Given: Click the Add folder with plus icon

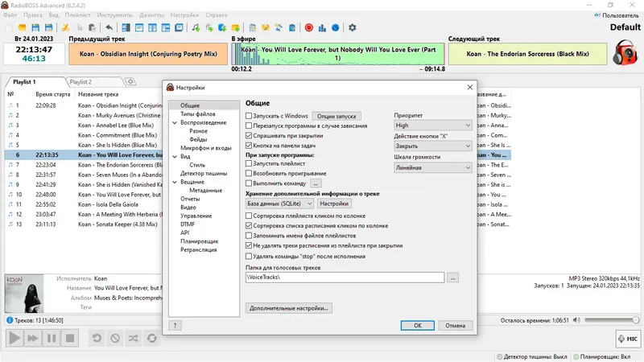Looking at the screenshot, I should 236,28.
